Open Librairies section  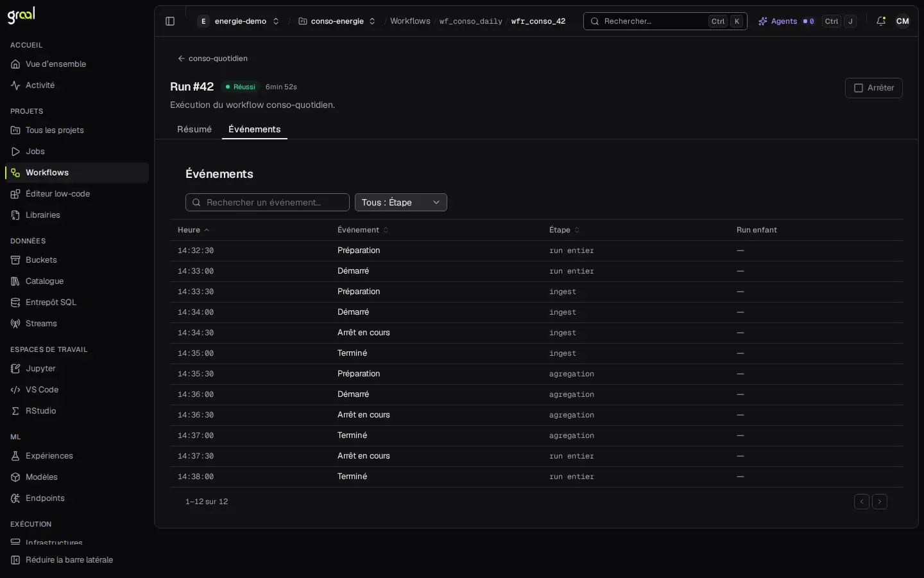click(x=76, y=215)
